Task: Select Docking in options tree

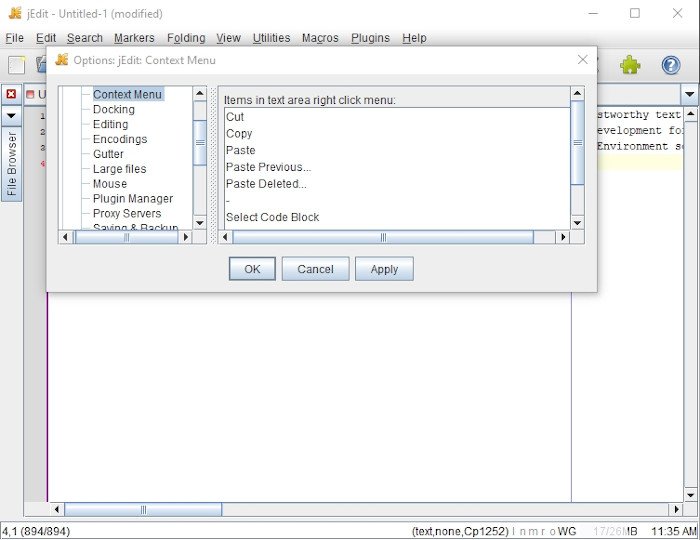Action: 114,109
